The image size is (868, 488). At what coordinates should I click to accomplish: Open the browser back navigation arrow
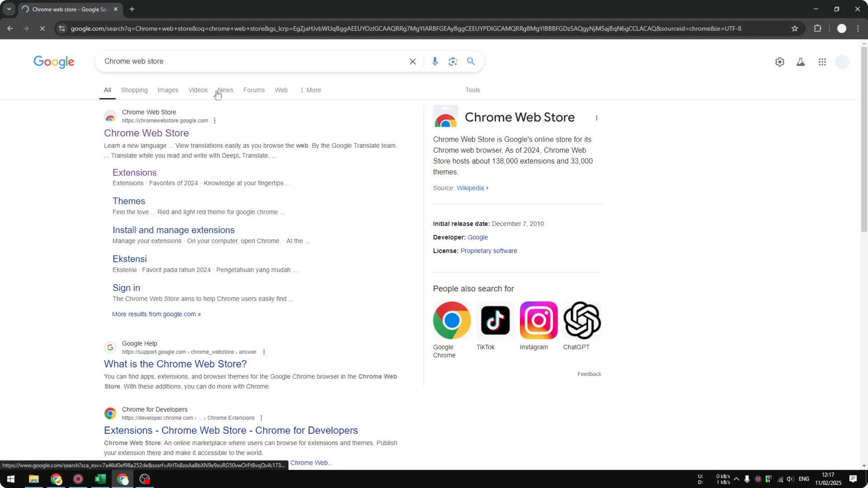(10, 28)
